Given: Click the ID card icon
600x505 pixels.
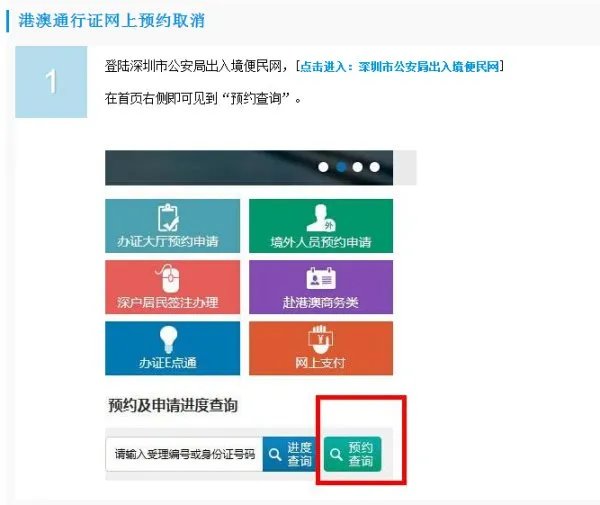Looking at the screenshot, I should point(321,279).
